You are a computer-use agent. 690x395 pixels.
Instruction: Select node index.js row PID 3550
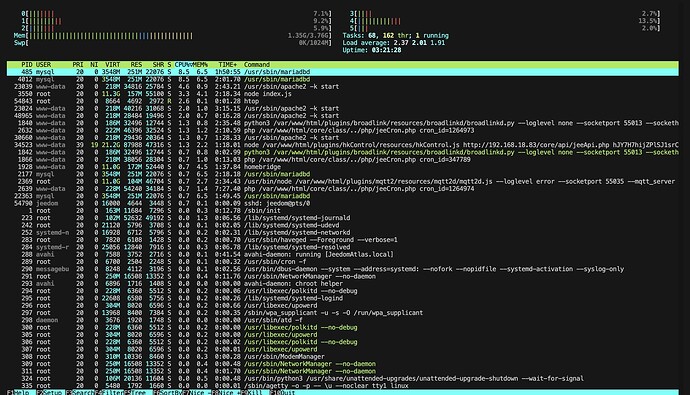click(x=342, y=94)
